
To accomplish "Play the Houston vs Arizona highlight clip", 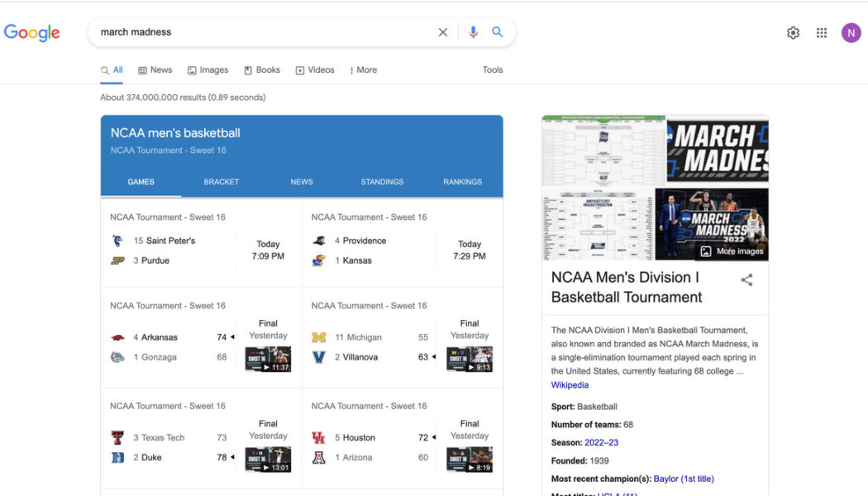I will pyautogui.click(x=469, y=459).
